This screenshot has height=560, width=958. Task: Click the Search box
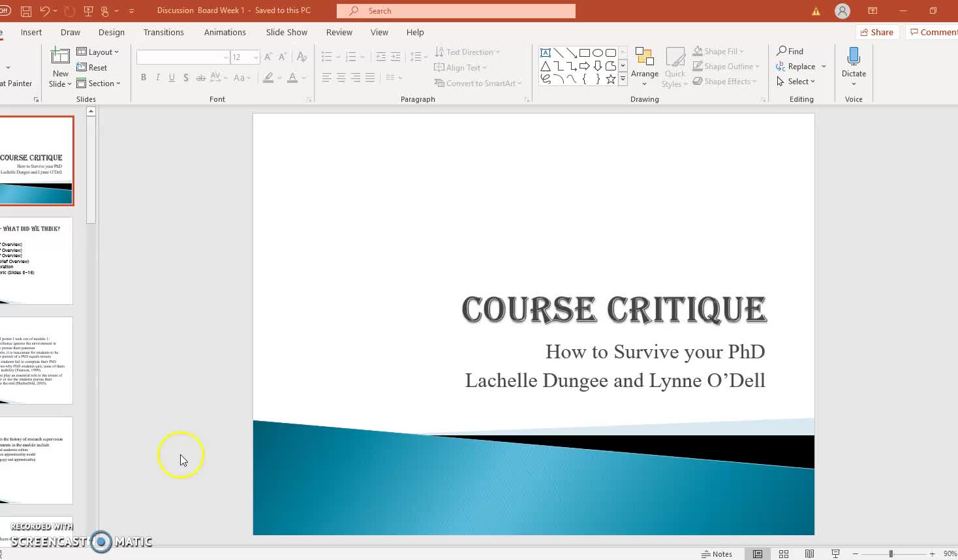click(x=456, y=11)
